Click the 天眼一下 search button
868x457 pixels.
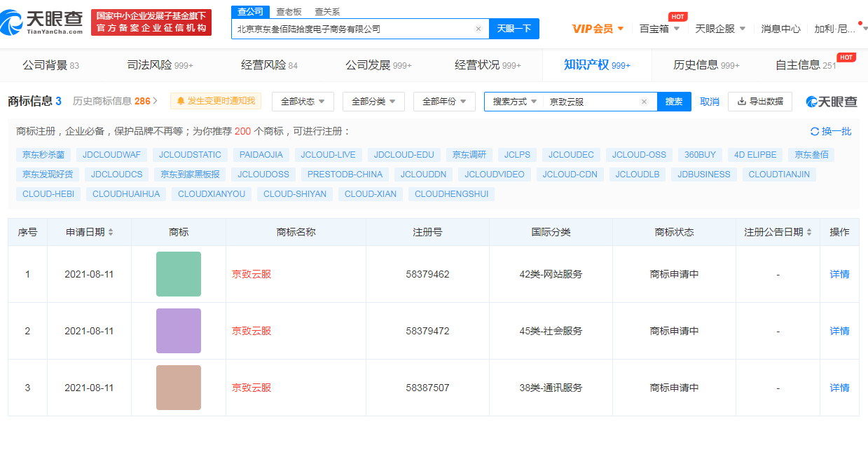tap(514, 29)
